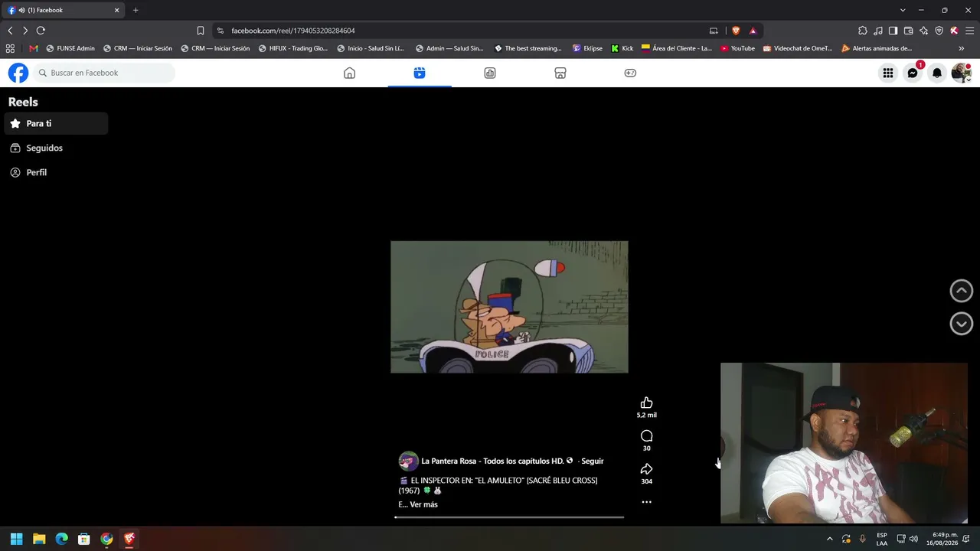Viewport: 980px width, 551px height.
Task: Open the account profile menu
Action: click(962, 73)
